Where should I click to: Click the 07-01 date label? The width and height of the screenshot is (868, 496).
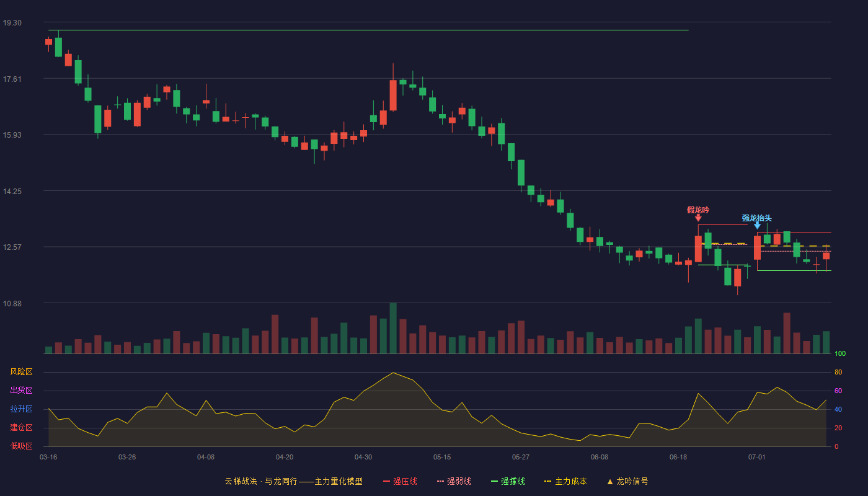[x=757, y=457]
